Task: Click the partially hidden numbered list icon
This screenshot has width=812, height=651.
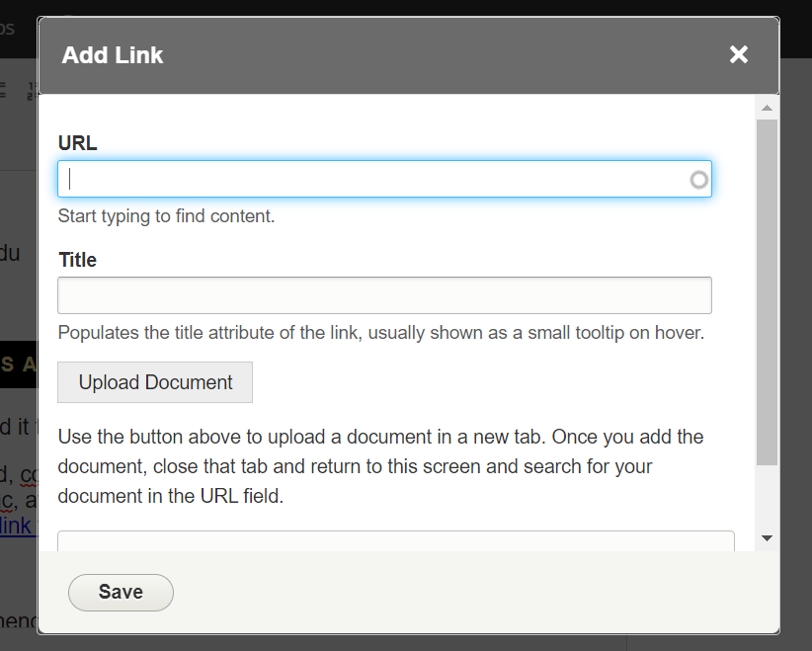Action: click(31, 91)
